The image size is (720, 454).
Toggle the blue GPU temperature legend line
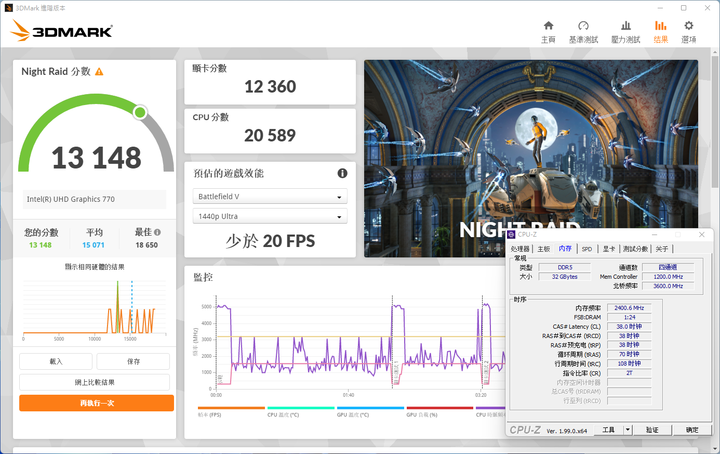pos(370,407)
